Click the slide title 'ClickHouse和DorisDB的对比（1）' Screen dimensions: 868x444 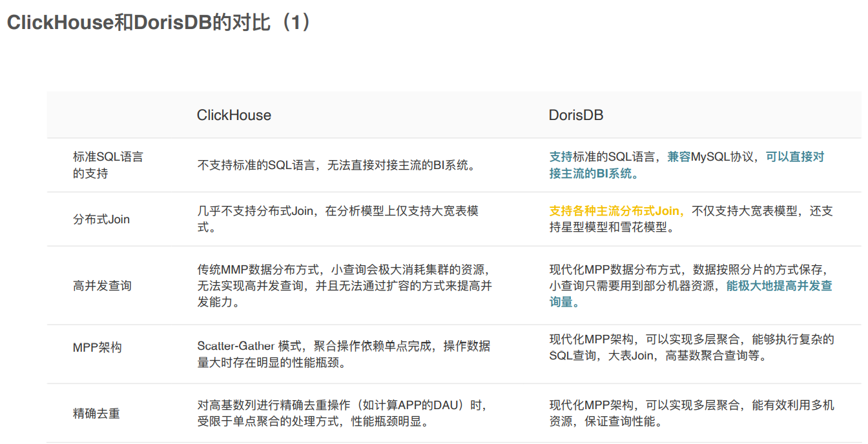click(160, 23)
